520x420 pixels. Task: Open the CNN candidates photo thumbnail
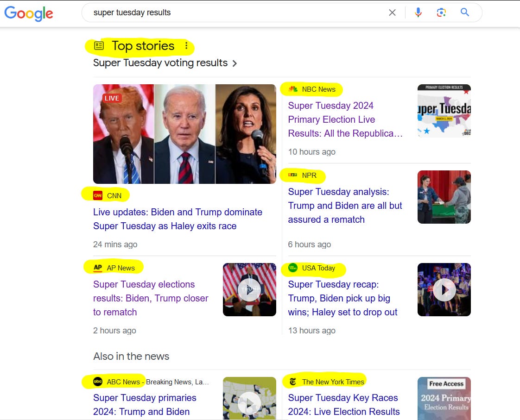click(x=184, y=134)
